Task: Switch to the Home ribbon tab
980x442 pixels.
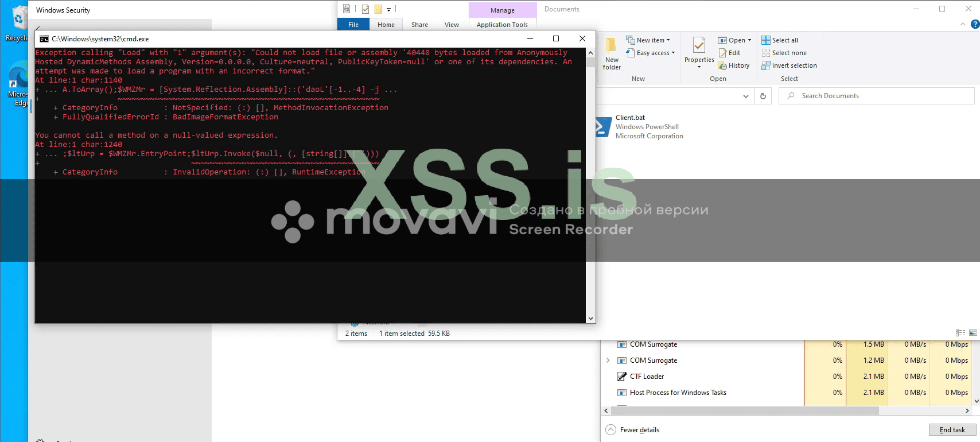Action: coord(386,25)
